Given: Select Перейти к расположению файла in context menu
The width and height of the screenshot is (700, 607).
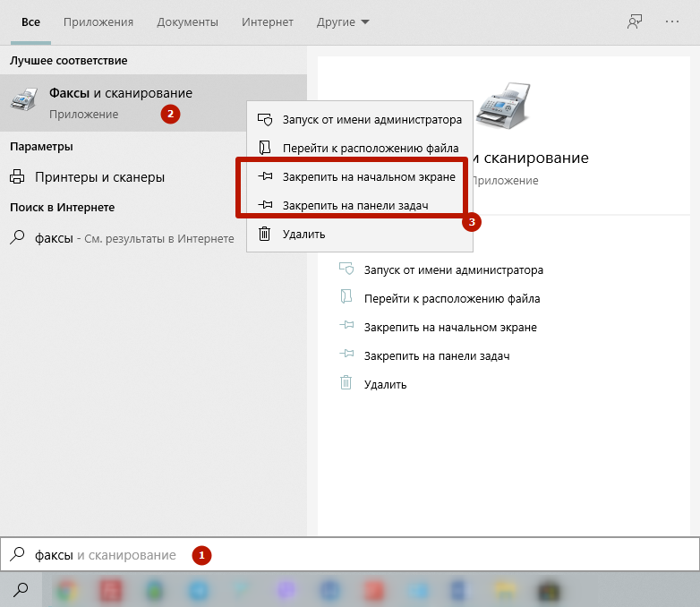Looking at the screenshot, I should [371, 149].
